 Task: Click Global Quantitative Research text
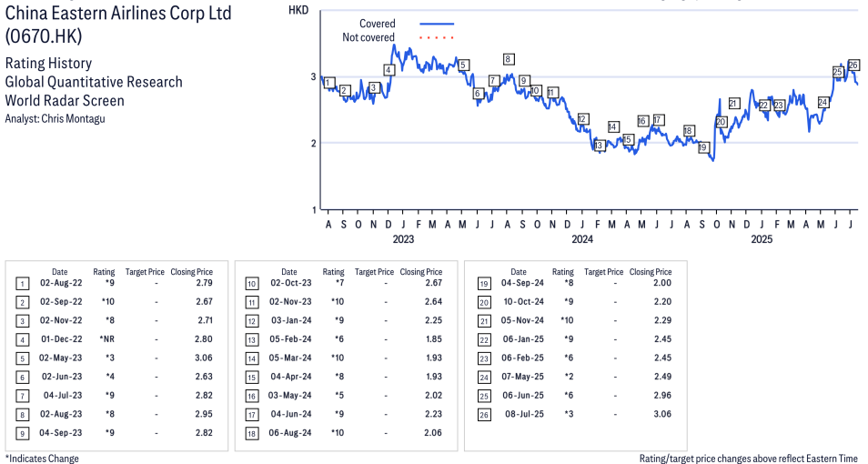pos(94,82)
